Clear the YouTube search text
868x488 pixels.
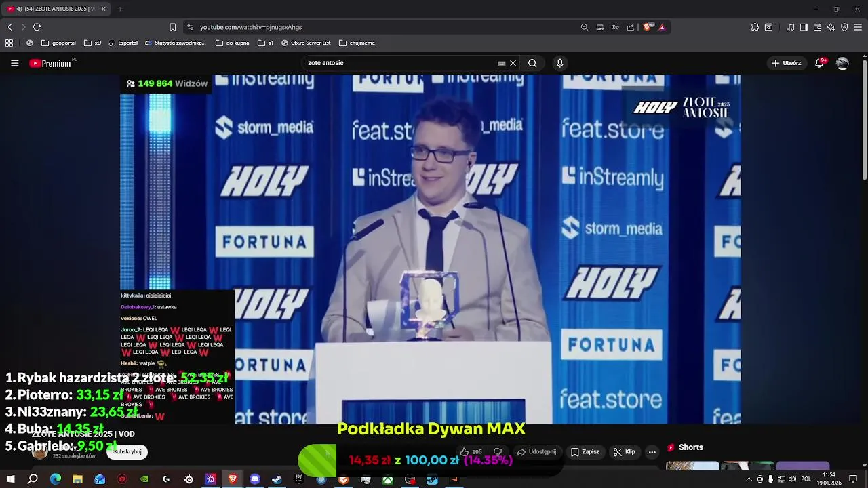(513, 63)
